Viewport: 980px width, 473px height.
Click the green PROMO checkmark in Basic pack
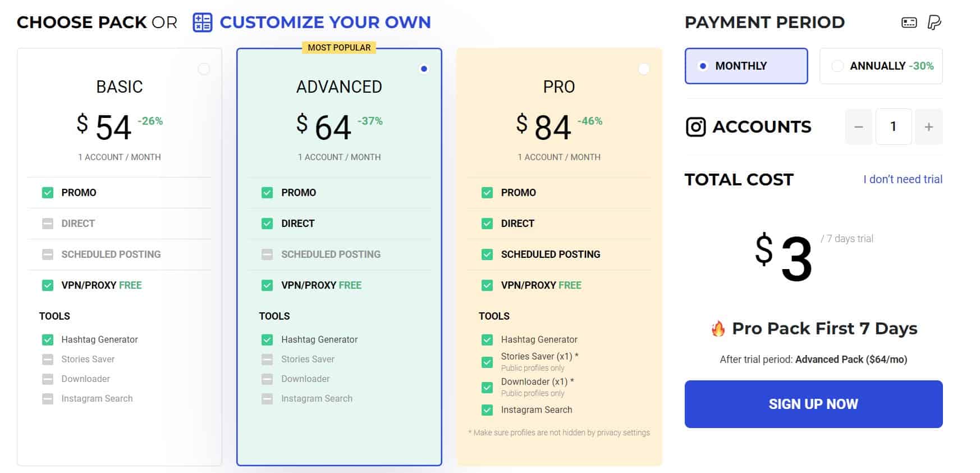(48, 193)
